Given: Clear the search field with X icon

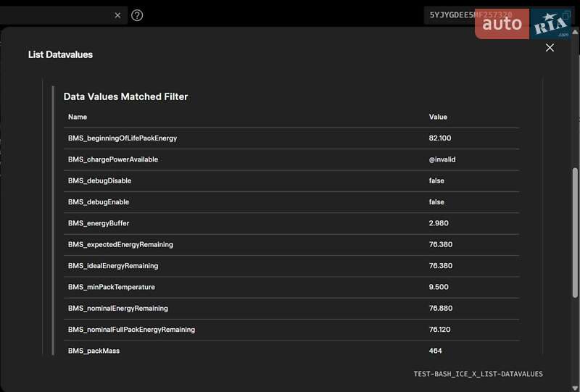Looking at the screenshot, I should pos(117,15).
